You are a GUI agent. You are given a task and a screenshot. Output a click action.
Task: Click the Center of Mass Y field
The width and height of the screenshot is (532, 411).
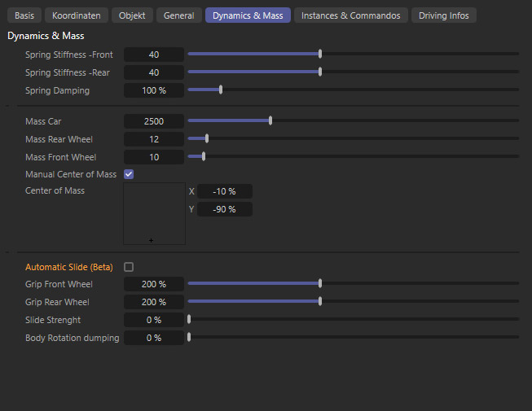tap(224, 209)
